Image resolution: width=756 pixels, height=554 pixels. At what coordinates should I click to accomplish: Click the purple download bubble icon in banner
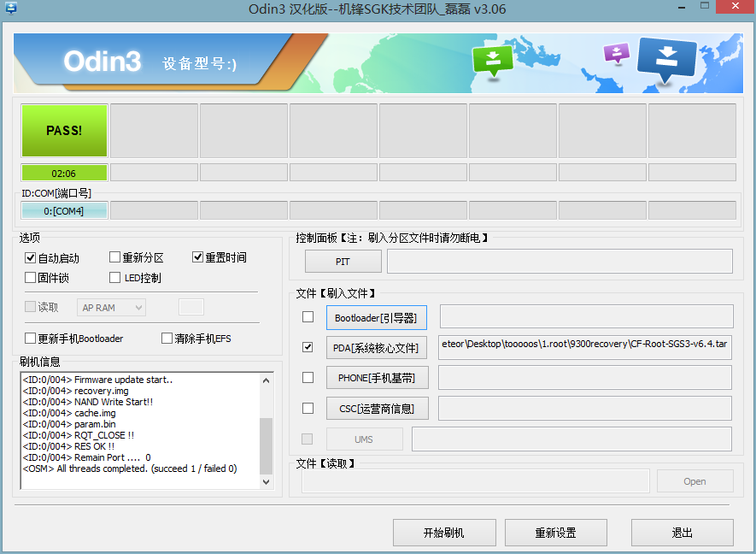click(x=616, y=53)
